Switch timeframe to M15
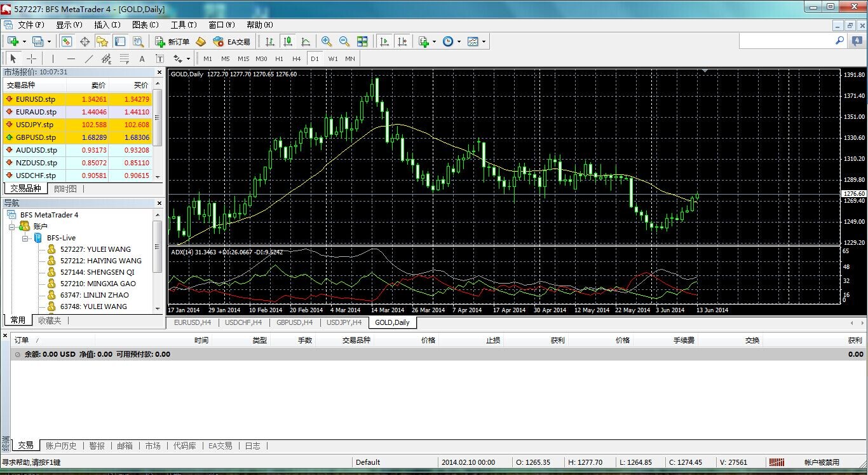This screenshot has height=475, width=868. (x=243, y=59)
